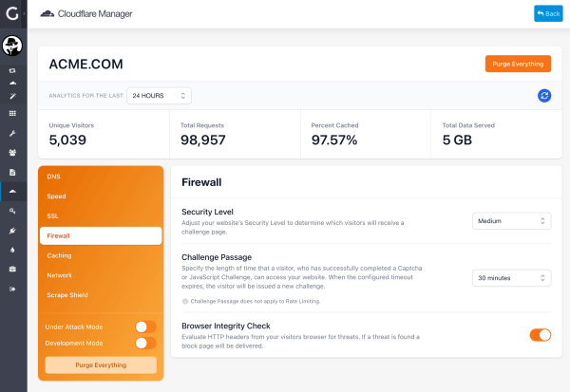The image size is (570, 392).
Task: Click Purge Everything in the orange side menu
Action: [101, 365]
